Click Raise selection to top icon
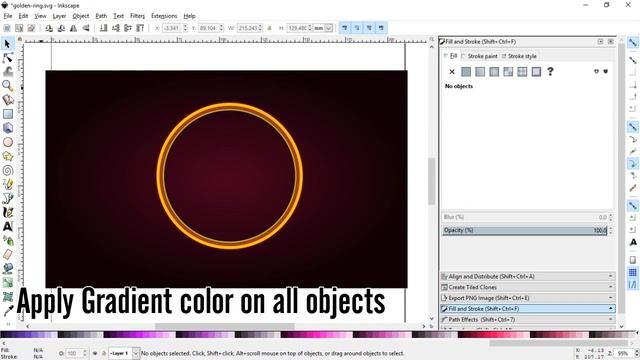The width and height of the screenshot is (640, 360). click(140, 28)
